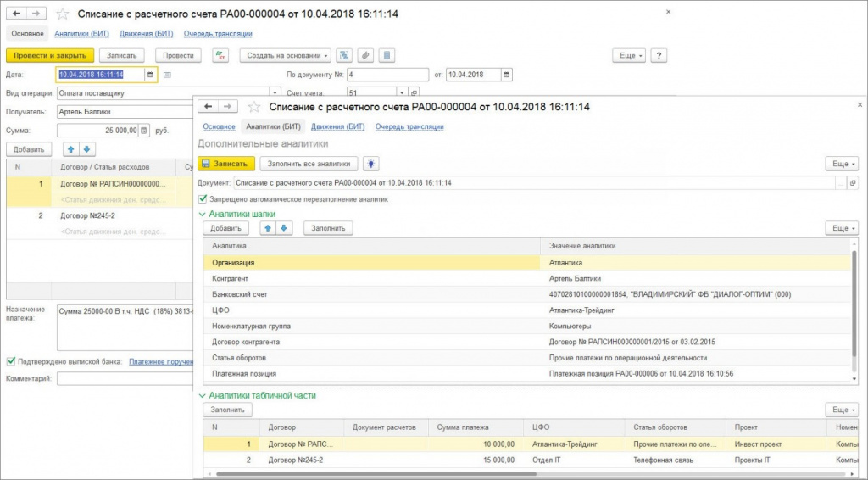Go back using arrow in rear window
The width and height of the screenshot is (868, 480).
coord(17,14)
